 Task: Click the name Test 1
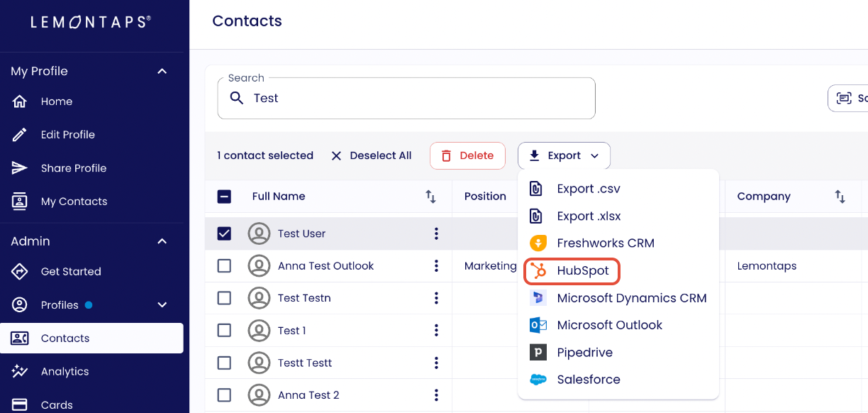292,331
